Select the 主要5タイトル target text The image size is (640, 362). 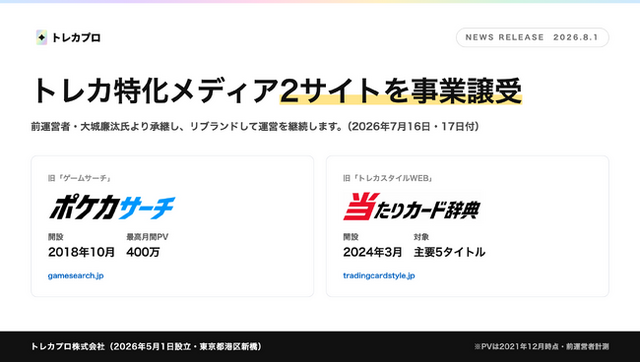tap(449, 252)
